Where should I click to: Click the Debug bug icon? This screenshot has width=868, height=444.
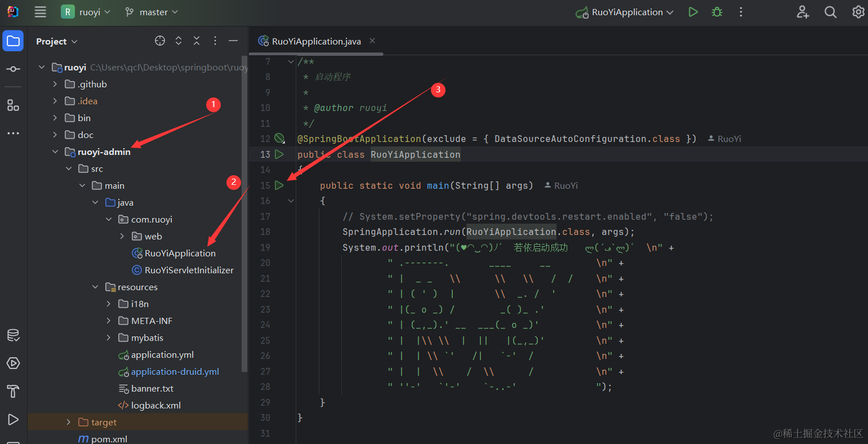tap(717, 12)
